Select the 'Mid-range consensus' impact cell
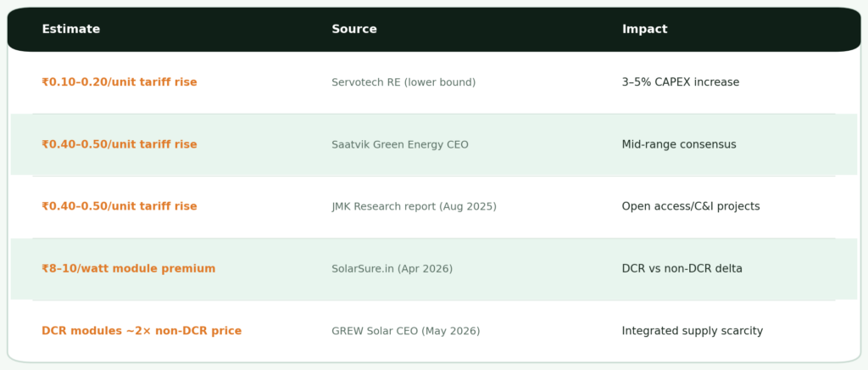 click(679, 144)
